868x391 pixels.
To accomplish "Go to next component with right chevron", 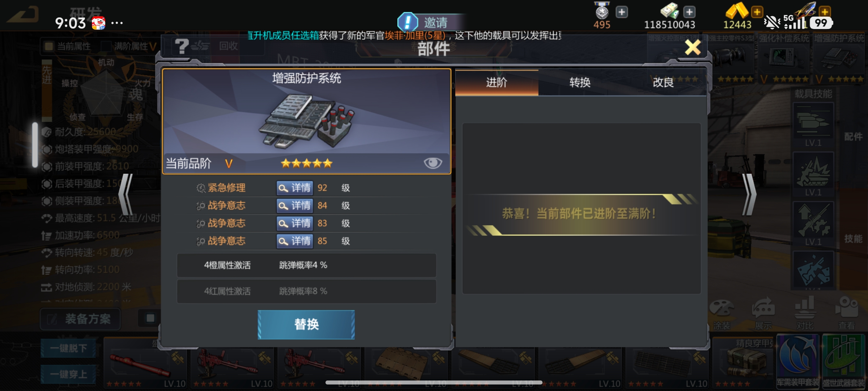I will tap(749, 194).
